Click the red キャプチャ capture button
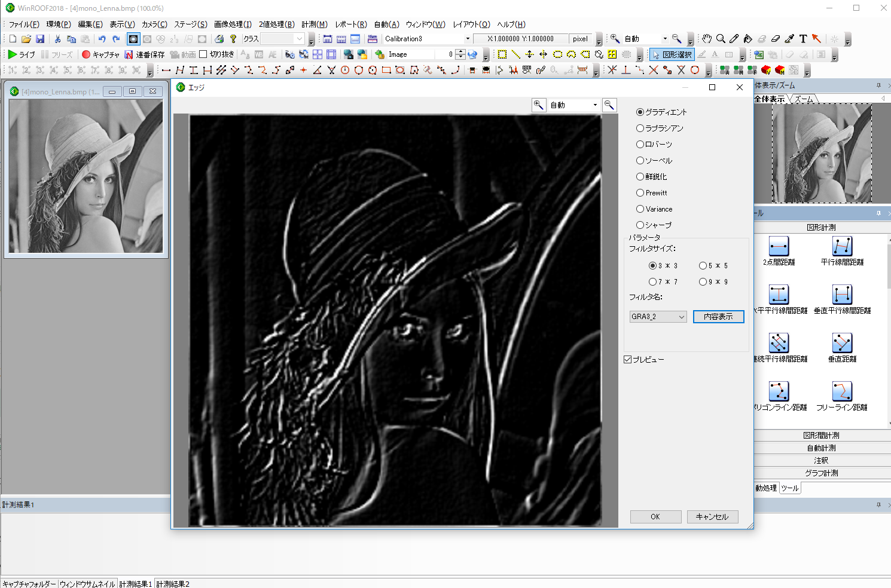This screenshot has height=588, width=891. 100,54
